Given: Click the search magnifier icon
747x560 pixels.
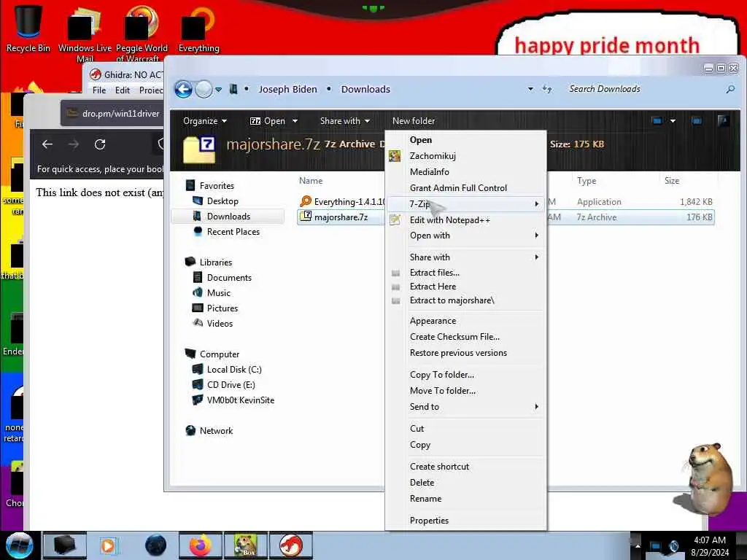Looking at the screenshot, I should coord(729,89).
